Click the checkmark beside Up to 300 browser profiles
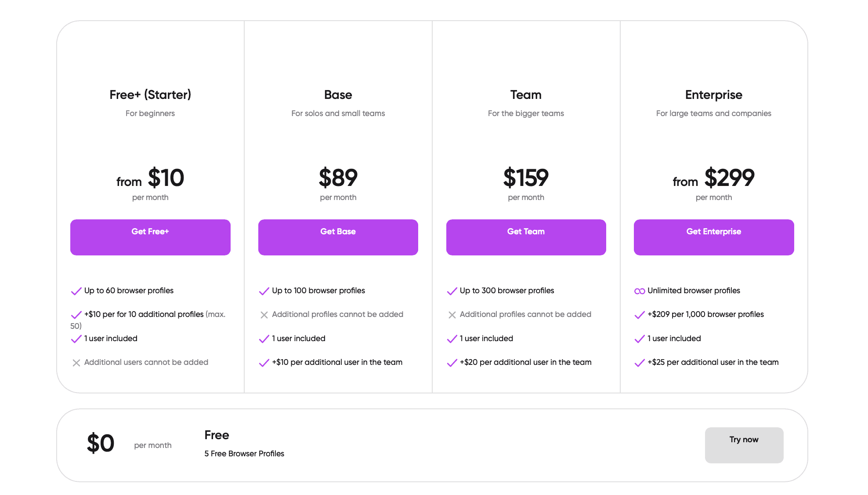 tap(452, 291)
